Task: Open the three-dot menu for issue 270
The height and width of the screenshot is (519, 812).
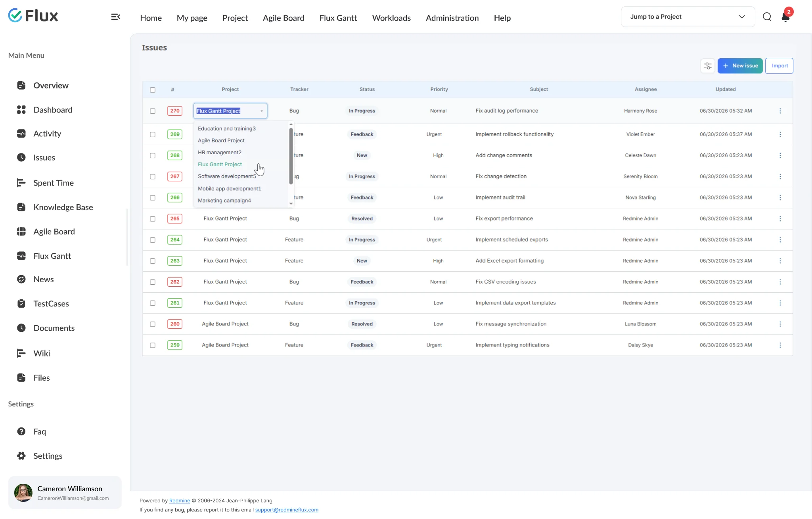Action: coord(780,111)
